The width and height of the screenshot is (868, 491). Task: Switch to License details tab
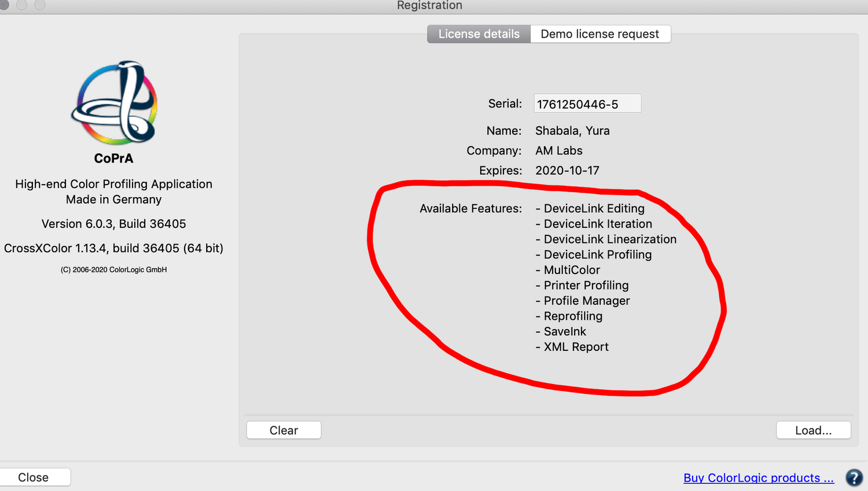479,34
